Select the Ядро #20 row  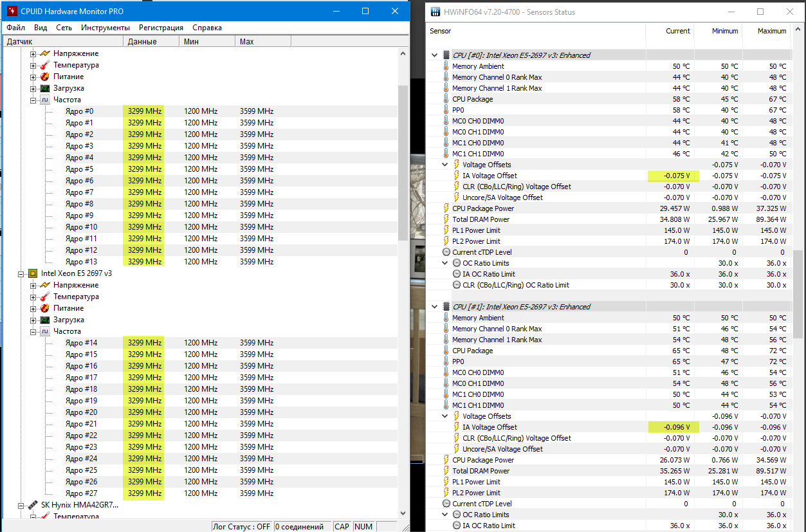pos(200,412)
